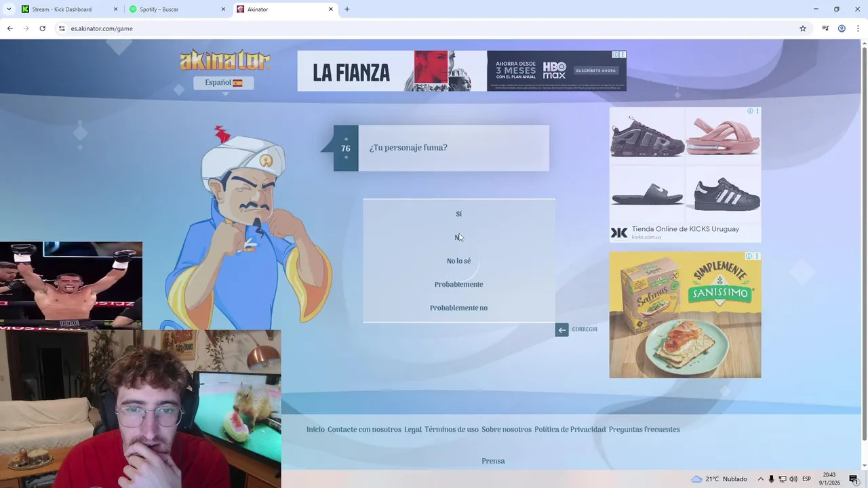
Task: Expand the tab search dropdown arrow
Action: coord(8,9)
